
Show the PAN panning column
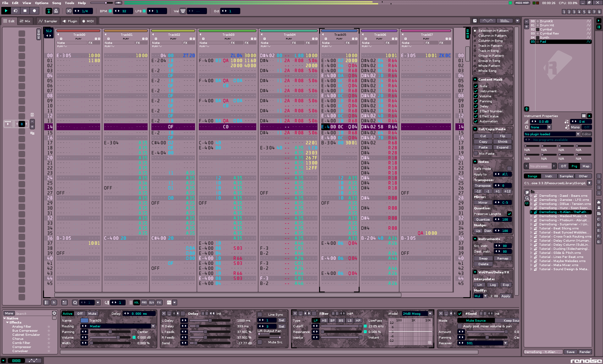(x=144, y=302)
